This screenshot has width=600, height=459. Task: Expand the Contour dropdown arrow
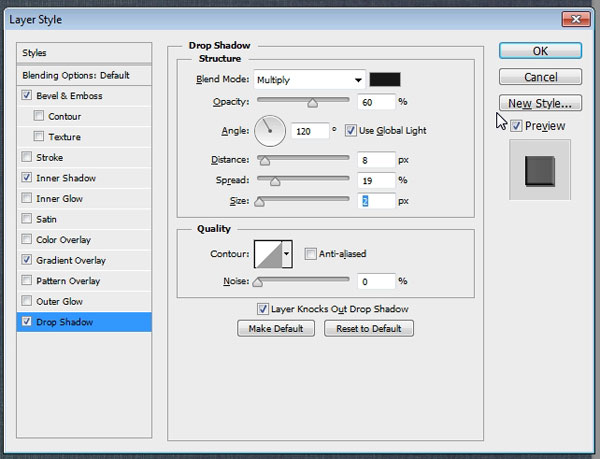(x=288, y=255)
